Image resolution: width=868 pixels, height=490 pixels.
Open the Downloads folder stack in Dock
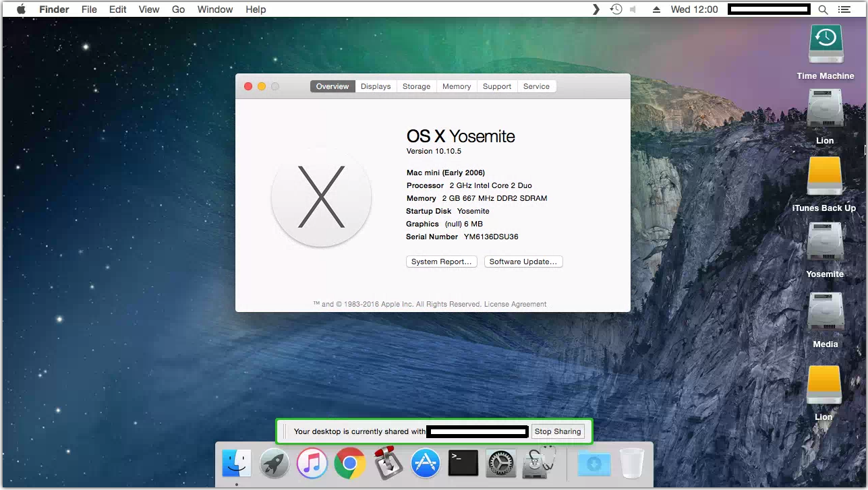[x=594, y=464]
